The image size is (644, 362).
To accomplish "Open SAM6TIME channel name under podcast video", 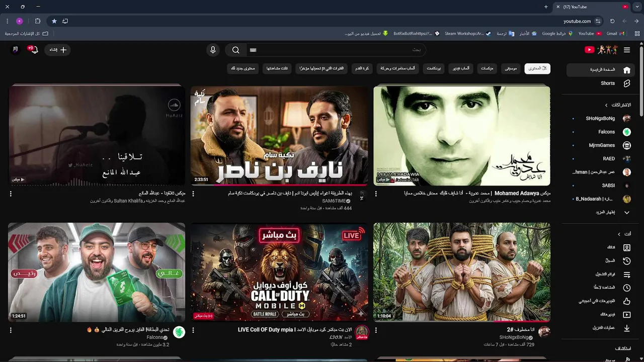I will point(334,201).
